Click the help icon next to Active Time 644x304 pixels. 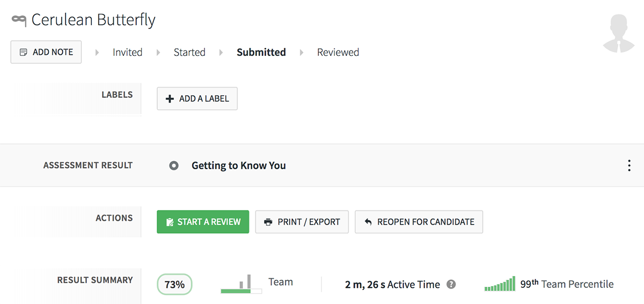[451, 285]
